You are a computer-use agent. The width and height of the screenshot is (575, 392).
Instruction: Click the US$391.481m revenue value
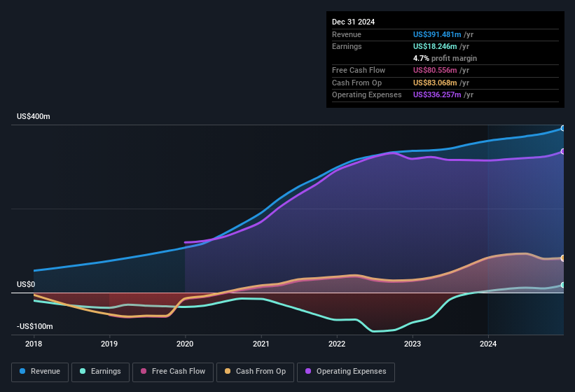[437, 34]
